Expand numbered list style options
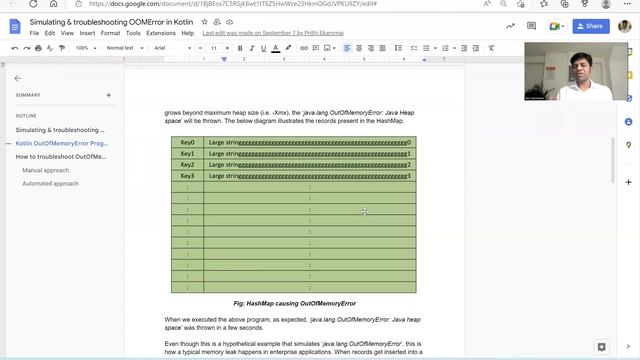 454,48
